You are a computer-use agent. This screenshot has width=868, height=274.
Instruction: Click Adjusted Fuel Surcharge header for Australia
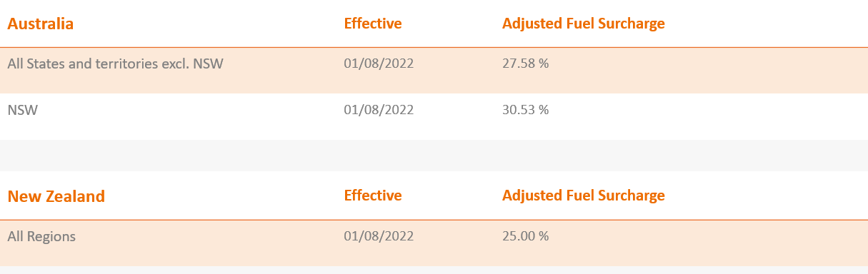584,24
